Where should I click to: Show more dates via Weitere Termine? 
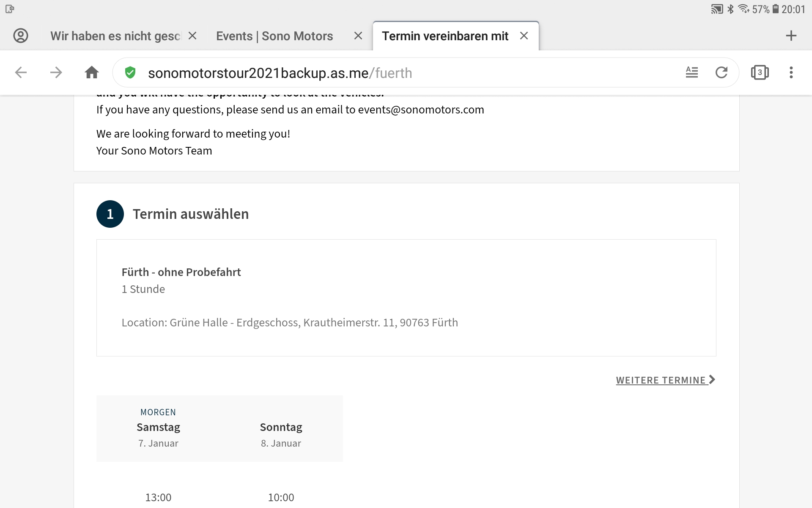click(x=665, y=380)
